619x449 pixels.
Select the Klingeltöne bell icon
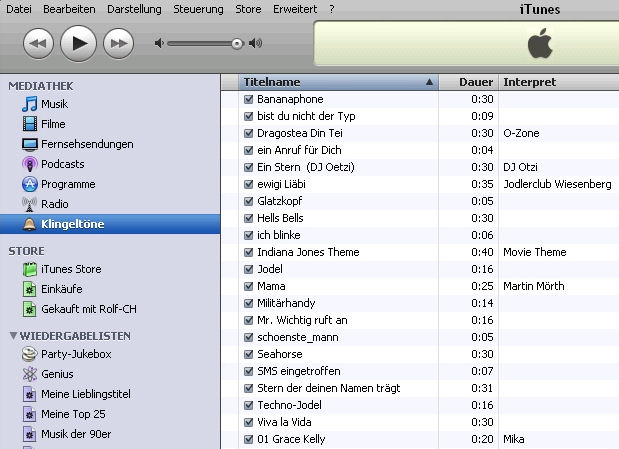(30, 224)
